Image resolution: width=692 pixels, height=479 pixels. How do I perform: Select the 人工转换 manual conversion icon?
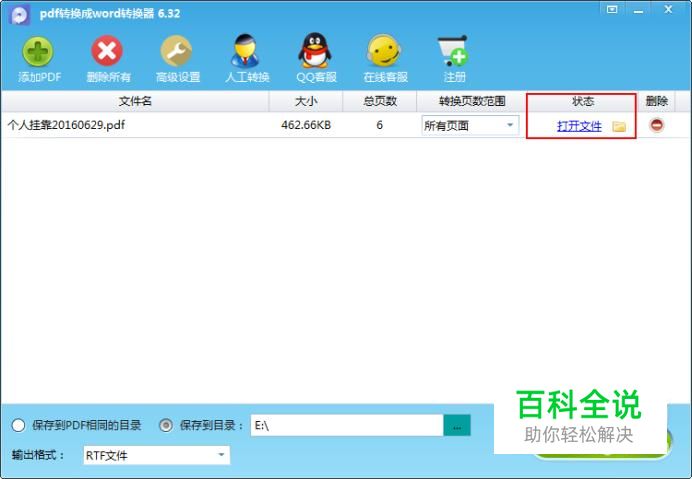point(246,50)
